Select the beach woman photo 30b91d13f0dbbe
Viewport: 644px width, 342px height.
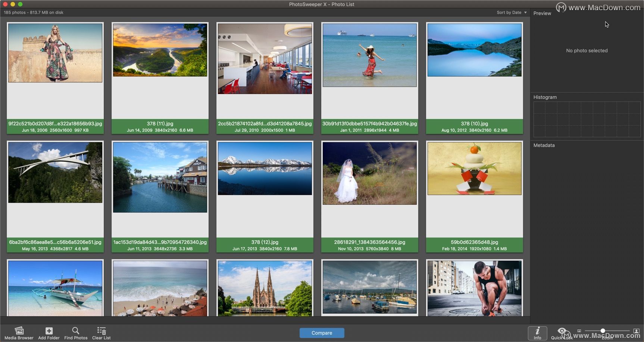coord(370,55)
